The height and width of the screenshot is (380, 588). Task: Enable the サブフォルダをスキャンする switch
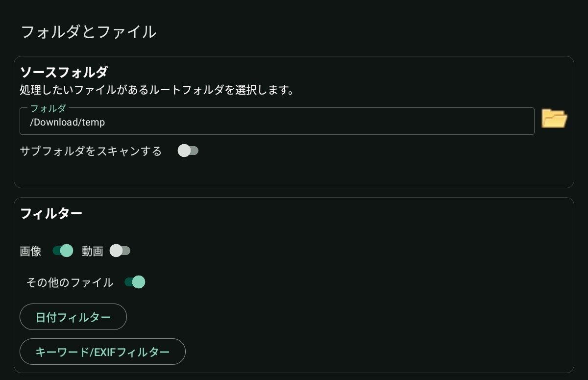(188, 151)
